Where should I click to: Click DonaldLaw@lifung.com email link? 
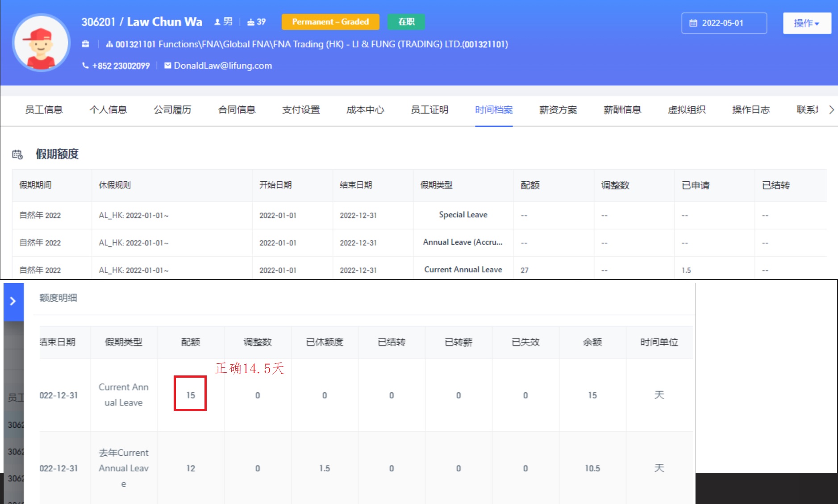coord(223,66)
